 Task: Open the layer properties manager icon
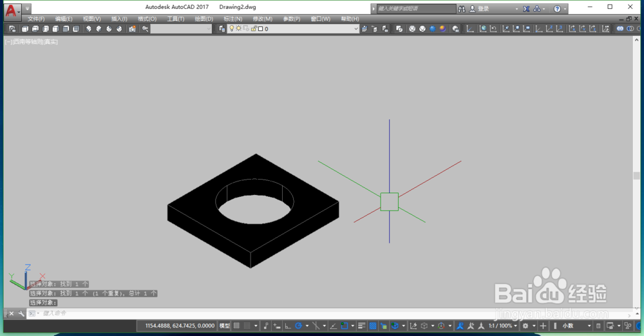[x=222, y=29]
